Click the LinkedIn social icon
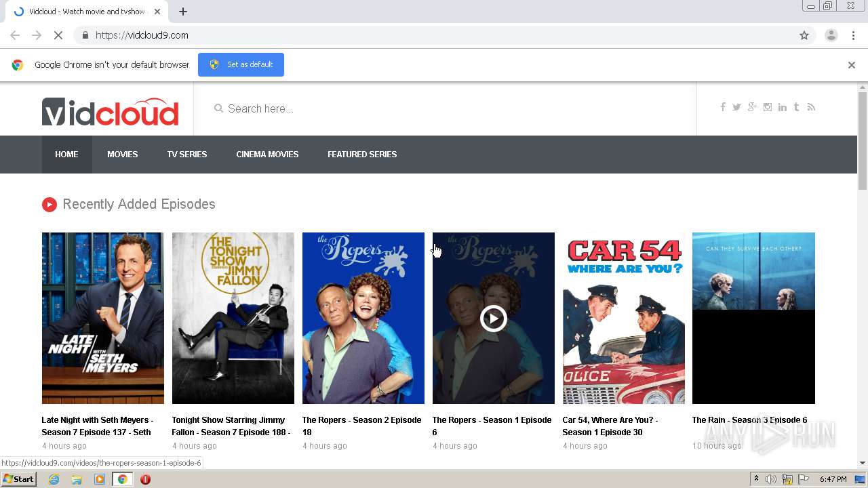868x488 pixels. click(x=783, y=107)
